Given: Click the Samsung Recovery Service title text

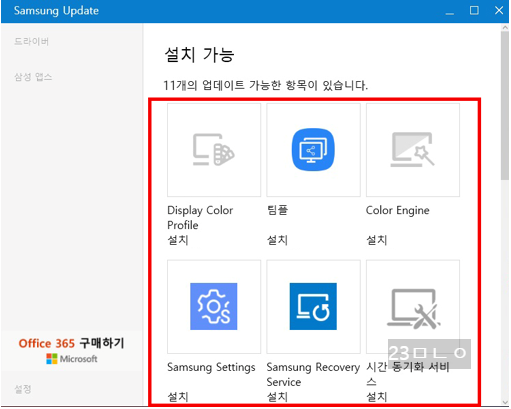Looking at the screenshot, I should click(313, 375).
